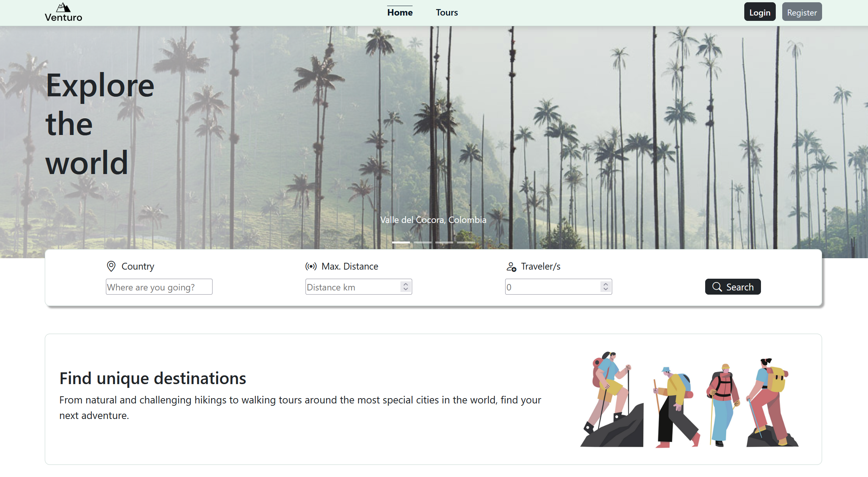Image resolution: width=868 pixels, height=477 pixels.
Task: Click the Country location pin icon
Action: coord(111,267)
